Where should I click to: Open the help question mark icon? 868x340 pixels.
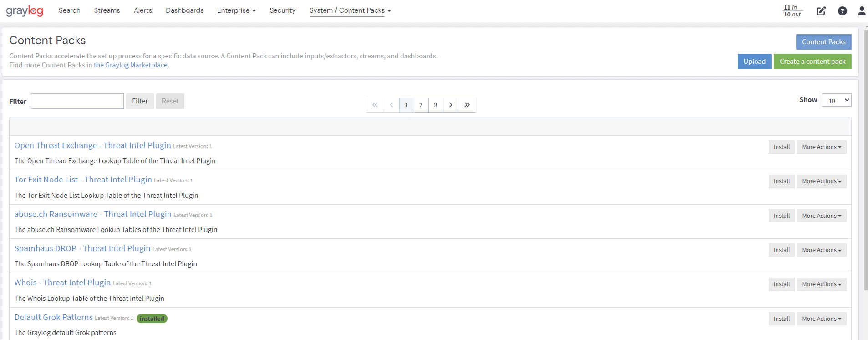[842, 11]
